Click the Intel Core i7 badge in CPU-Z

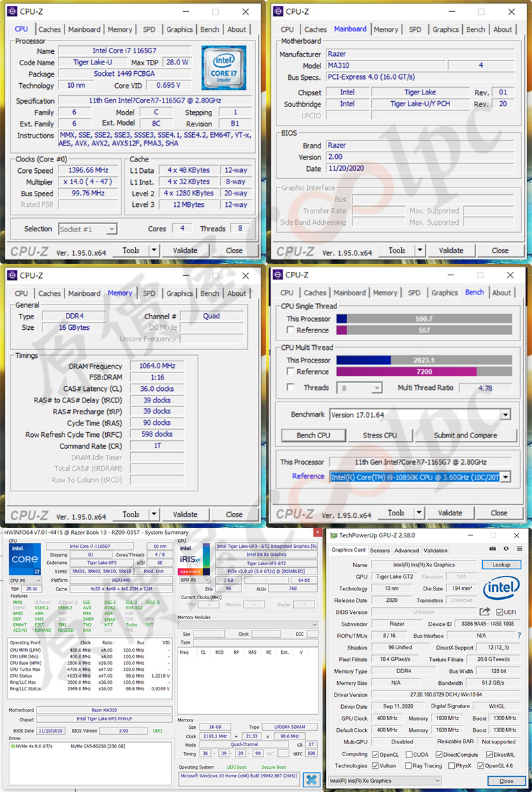click(x=224, y=68)
